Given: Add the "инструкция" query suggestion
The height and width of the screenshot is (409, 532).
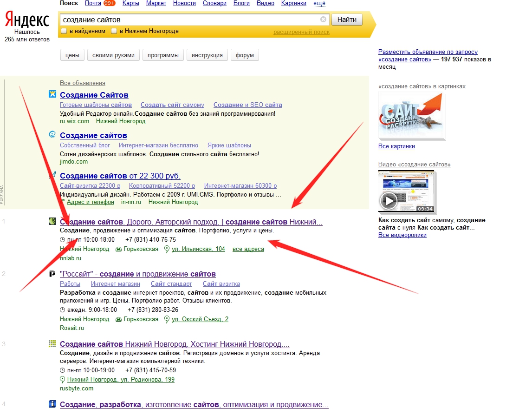Looking at the screenshot, I should pos(207,55).
